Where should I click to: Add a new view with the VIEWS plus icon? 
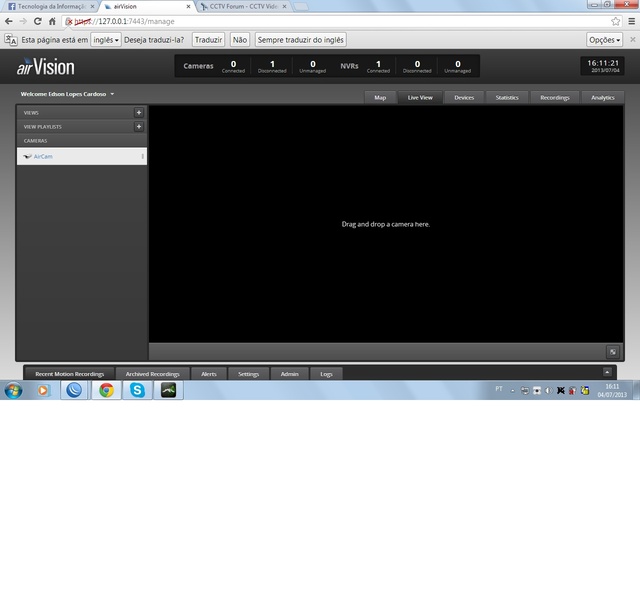pyautogui.click(x=139, y=113)
